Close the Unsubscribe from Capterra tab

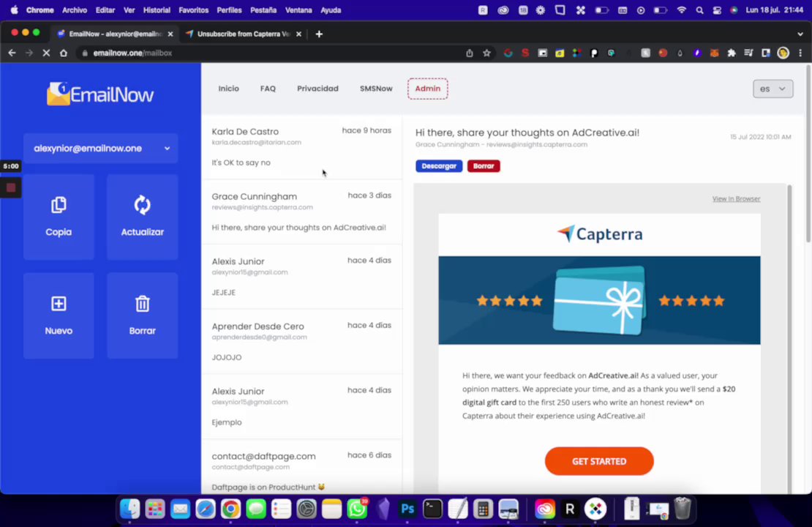[298, 34]
